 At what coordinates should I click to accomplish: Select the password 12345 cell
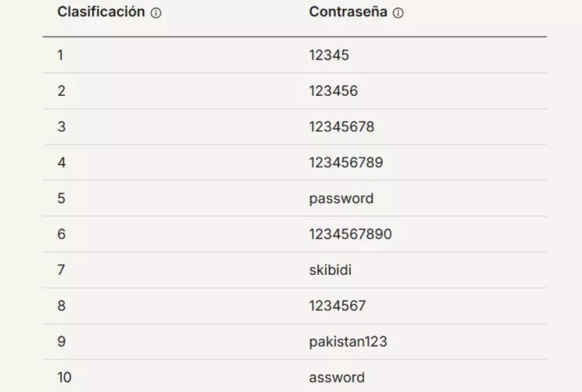(x=329, y=55)
